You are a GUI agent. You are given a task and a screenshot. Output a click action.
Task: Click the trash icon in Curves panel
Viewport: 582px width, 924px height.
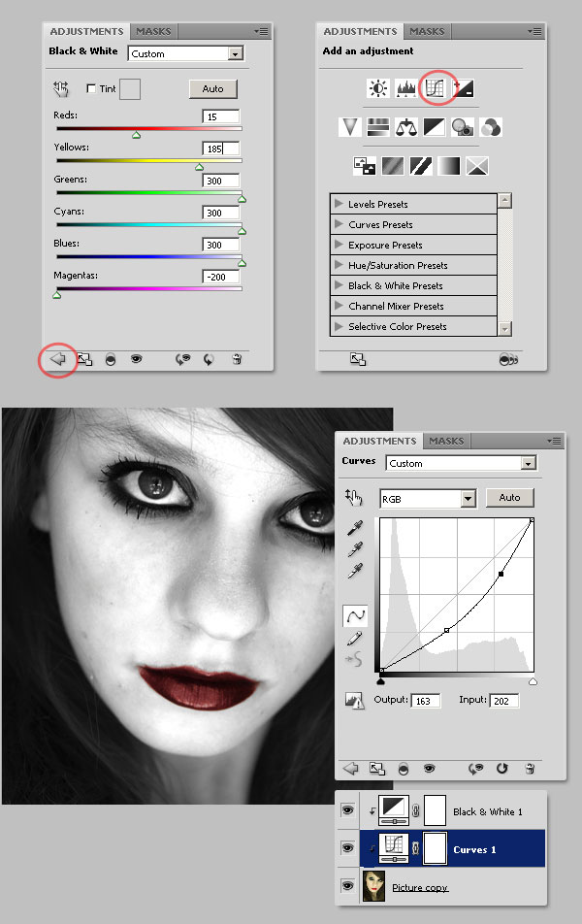pyautogui.click(x=530, y=769)
